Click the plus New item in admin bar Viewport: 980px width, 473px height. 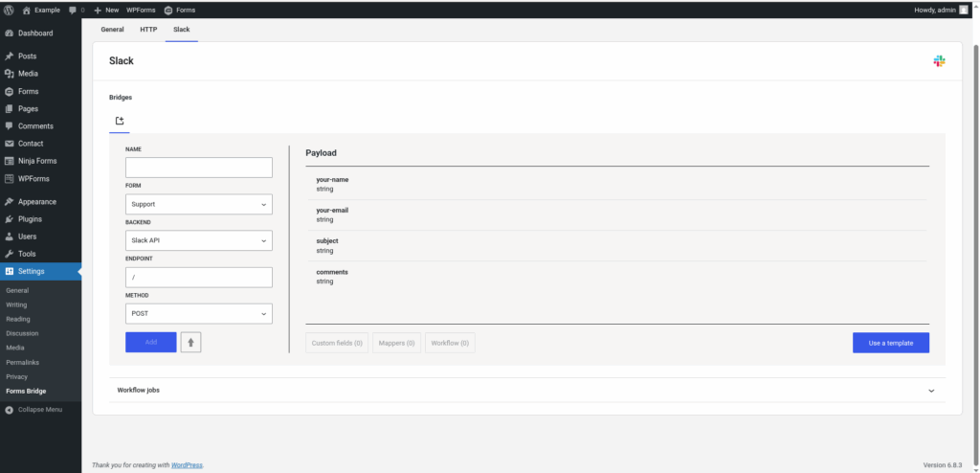click(x=106, y=10)
